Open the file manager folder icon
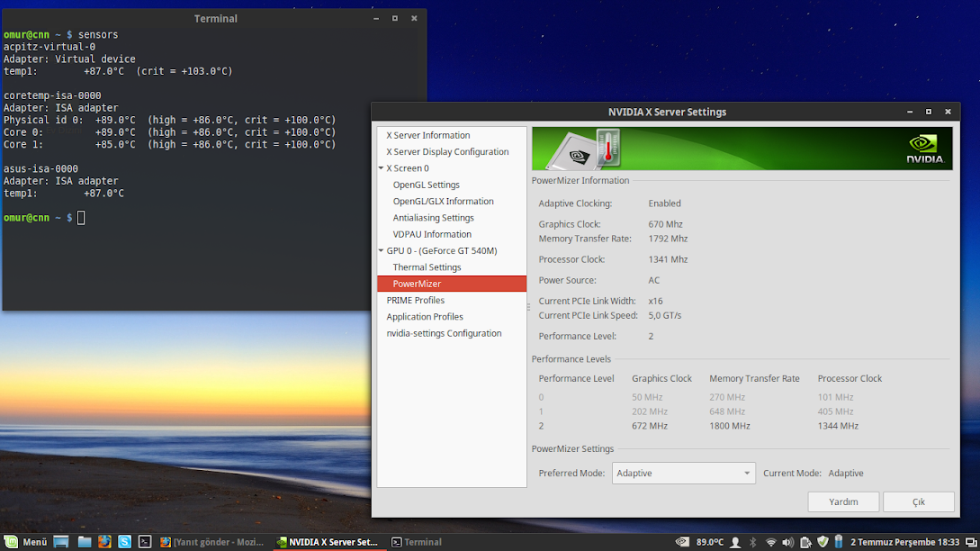980x551 pixels. tap(85, 542)
